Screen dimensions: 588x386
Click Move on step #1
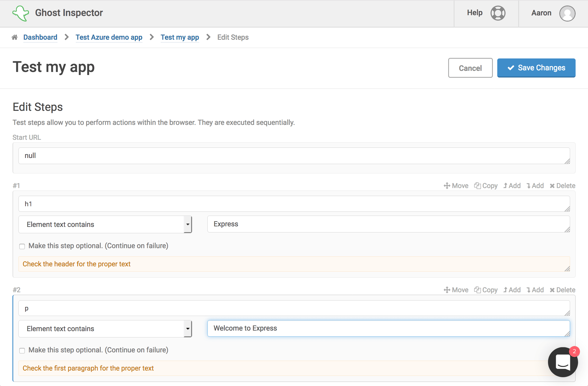[x=456, y=186]
